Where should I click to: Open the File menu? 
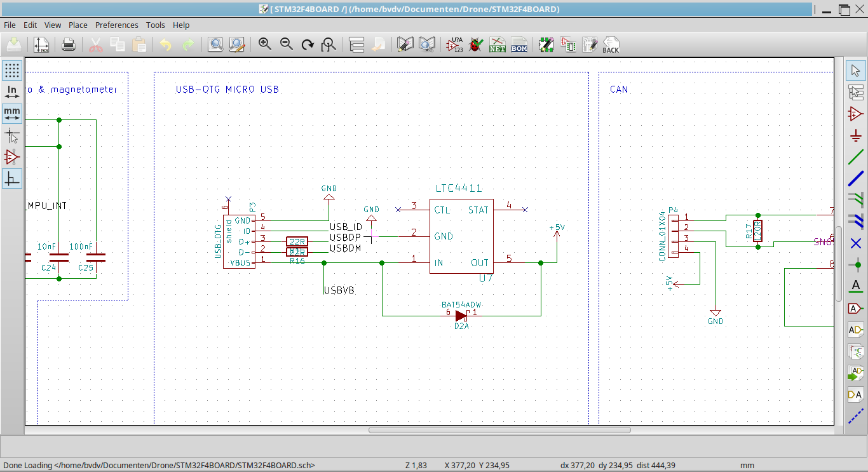point(10,25)
